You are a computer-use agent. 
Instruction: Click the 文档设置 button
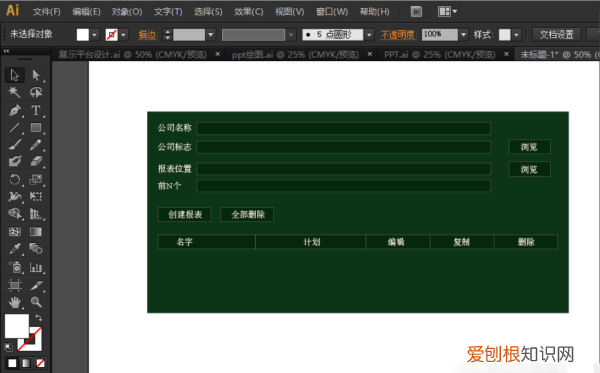(x=556, y=35)
